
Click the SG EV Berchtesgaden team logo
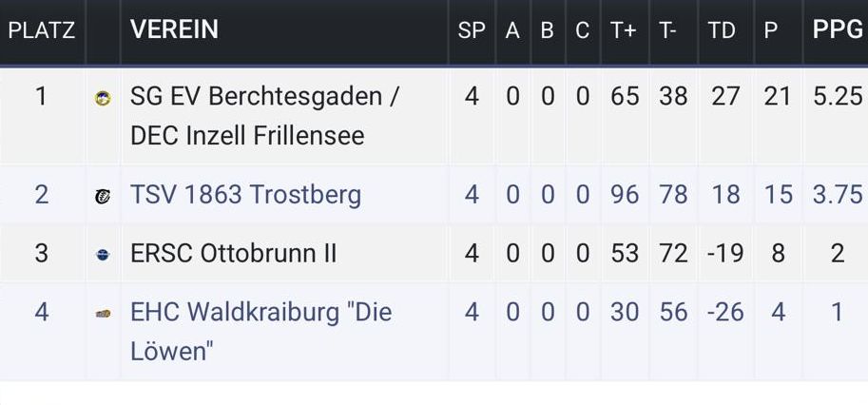click(103, 97)
